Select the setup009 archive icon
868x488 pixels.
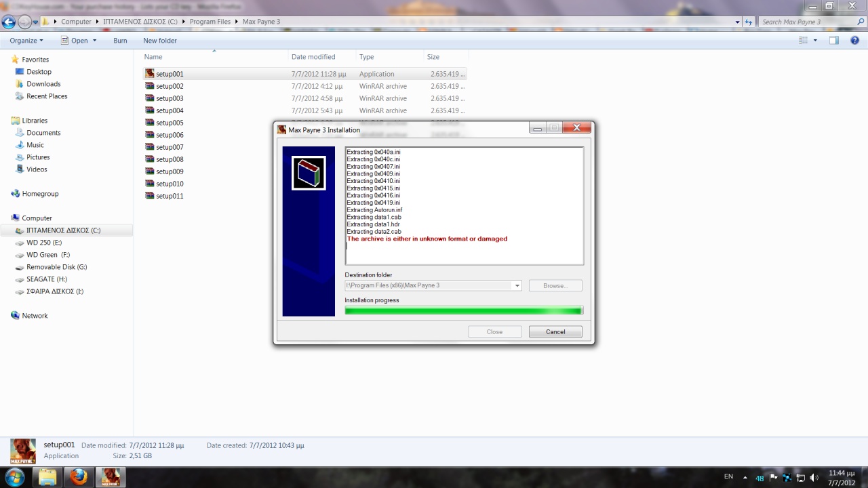(x=150, y=171)
